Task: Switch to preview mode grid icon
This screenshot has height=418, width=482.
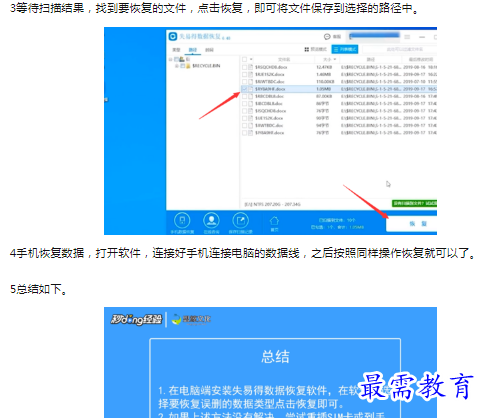Action: click(307, 49)
